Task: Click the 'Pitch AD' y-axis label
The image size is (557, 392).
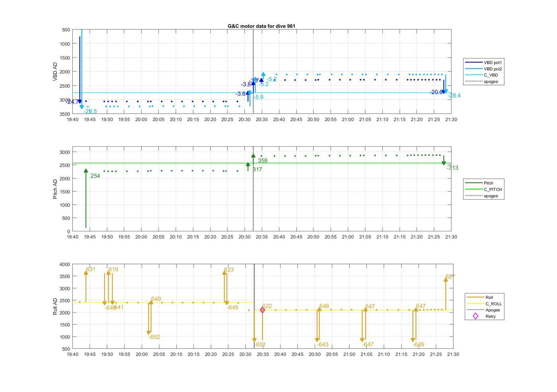Action: click(55, 189)
